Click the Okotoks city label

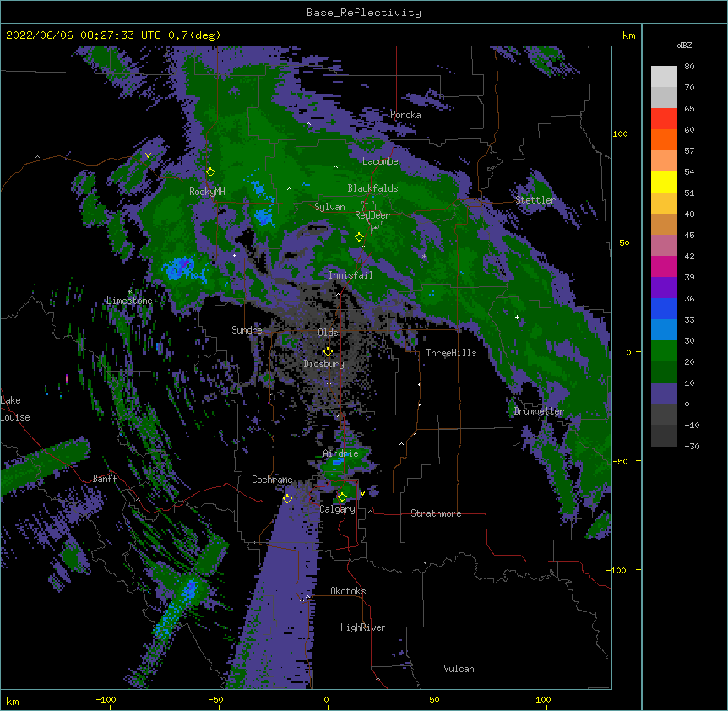348,591
